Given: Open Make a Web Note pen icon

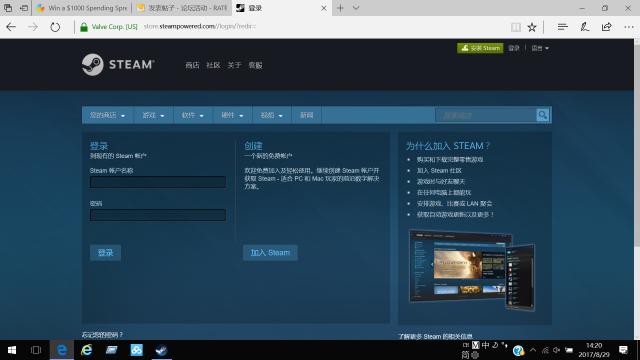Looking at the screenshot, I should click(584, 27).
